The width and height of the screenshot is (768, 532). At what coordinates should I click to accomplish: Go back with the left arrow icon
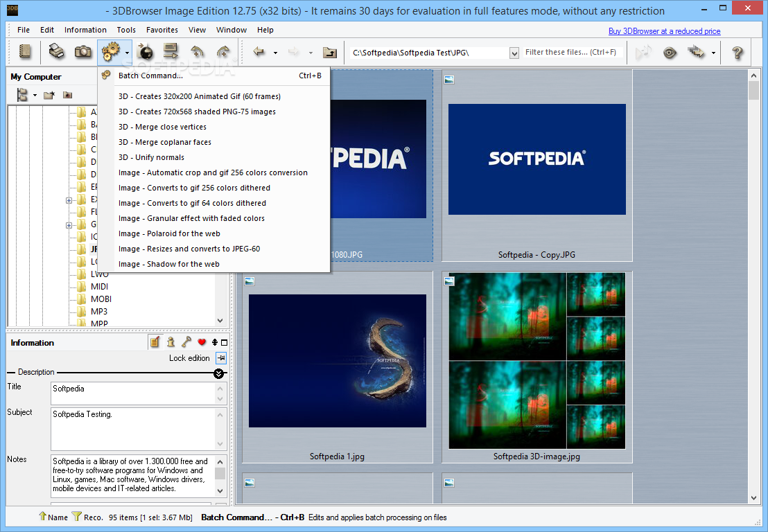tap(259, 52)
